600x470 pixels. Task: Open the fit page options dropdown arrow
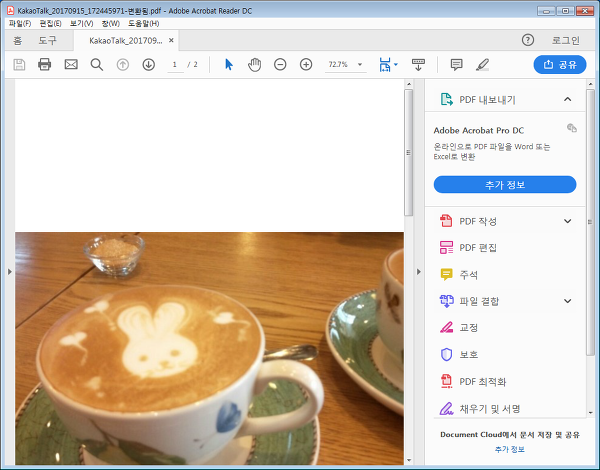click(x=396, y=64)
